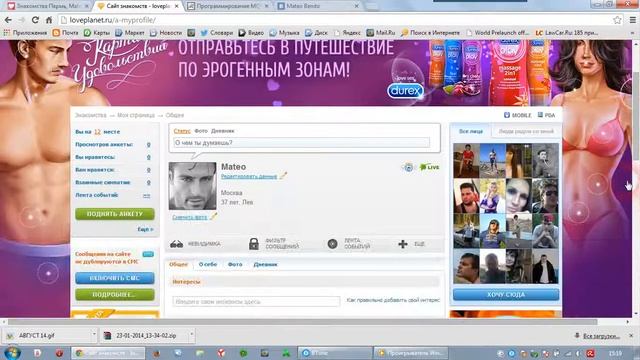Click the Невидимка glasses icon
This screenshot has height=360, width=640.
[x=176, y=244]
